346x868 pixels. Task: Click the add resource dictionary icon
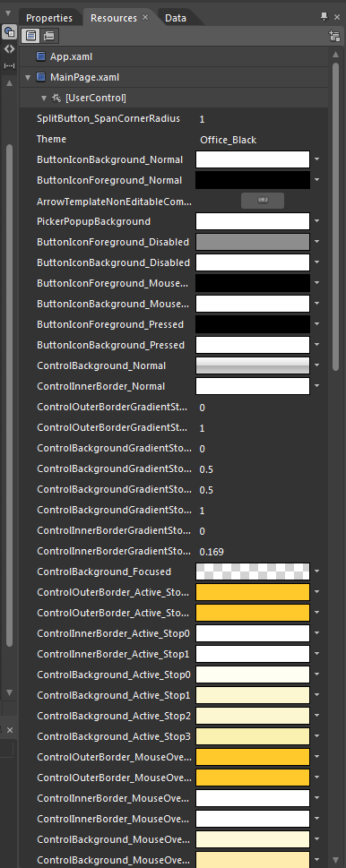click(333, 37)
